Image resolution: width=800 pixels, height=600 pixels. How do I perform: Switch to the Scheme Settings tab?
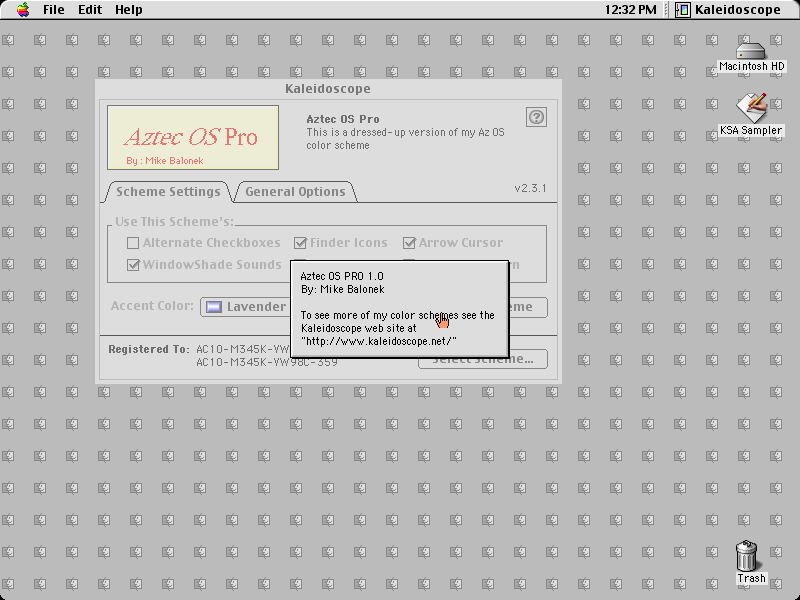tap(168, 192)
